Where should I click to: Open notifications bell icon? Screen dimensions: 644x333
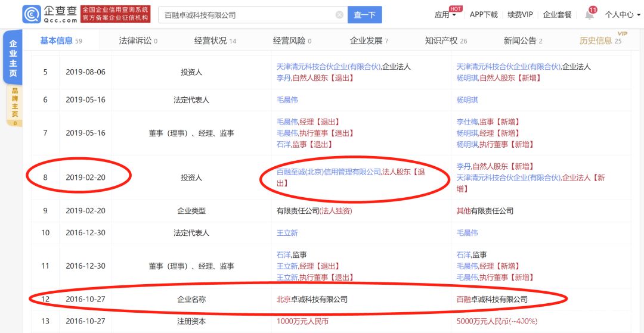[x=589, y=14]
